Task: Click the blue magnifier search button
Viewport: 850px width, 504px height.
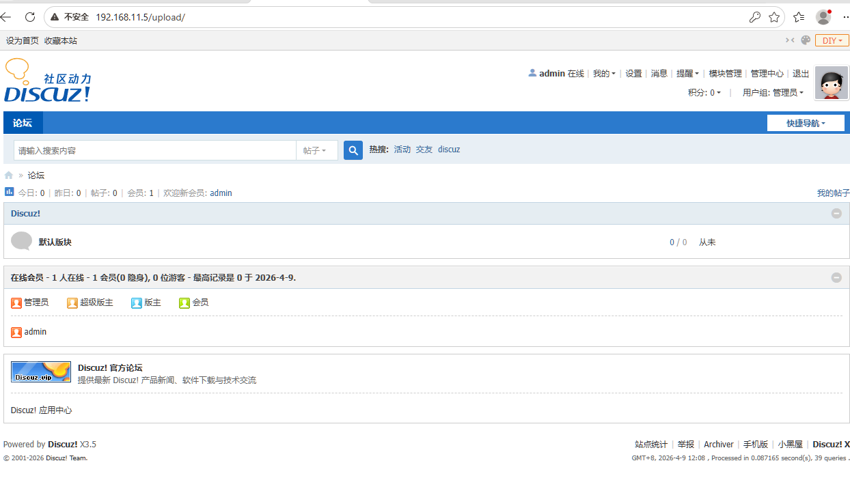Action: coord(353,150)
